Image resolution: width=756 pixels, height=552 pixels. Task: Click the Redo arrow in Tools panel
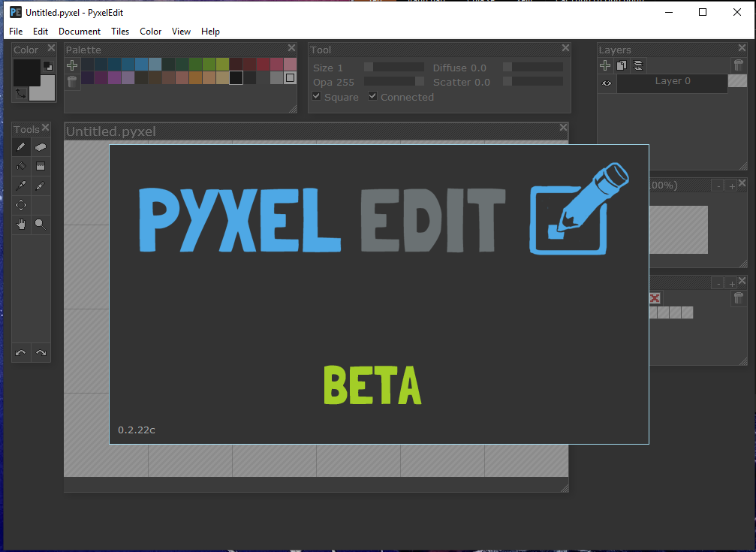(x=41, y=352)
